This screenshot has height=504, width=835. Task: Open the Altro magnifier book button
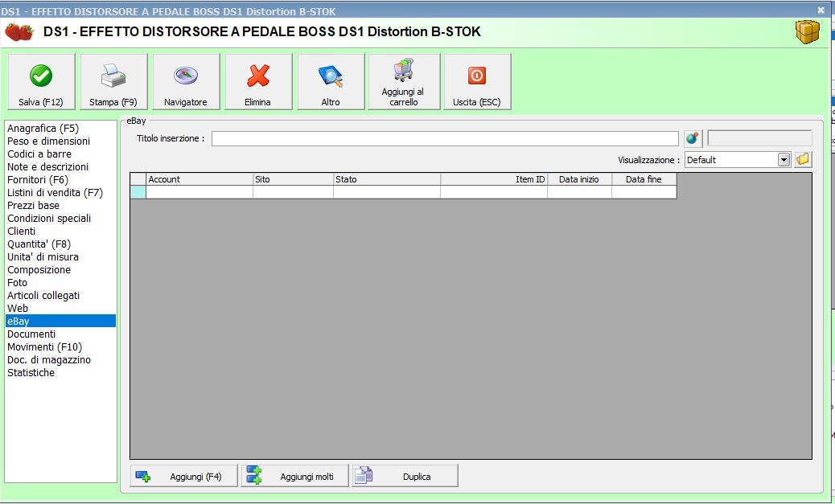pos(331,81)
